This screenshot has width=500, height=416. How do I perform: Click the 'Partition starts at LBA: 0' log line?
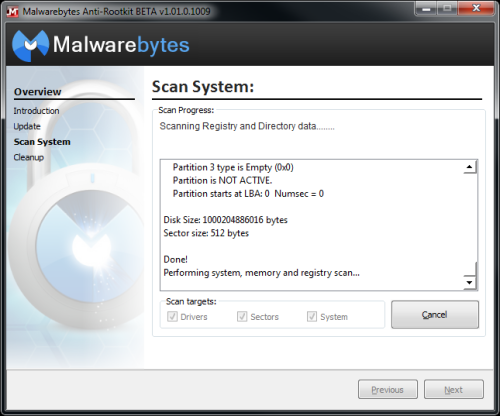(248, 194)
